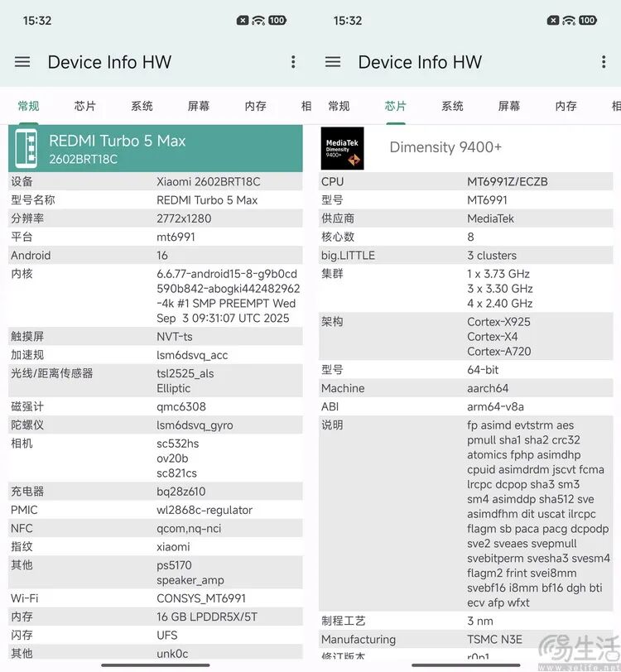Open three-dot overflow menu in right screenshot

coord(604,62)
